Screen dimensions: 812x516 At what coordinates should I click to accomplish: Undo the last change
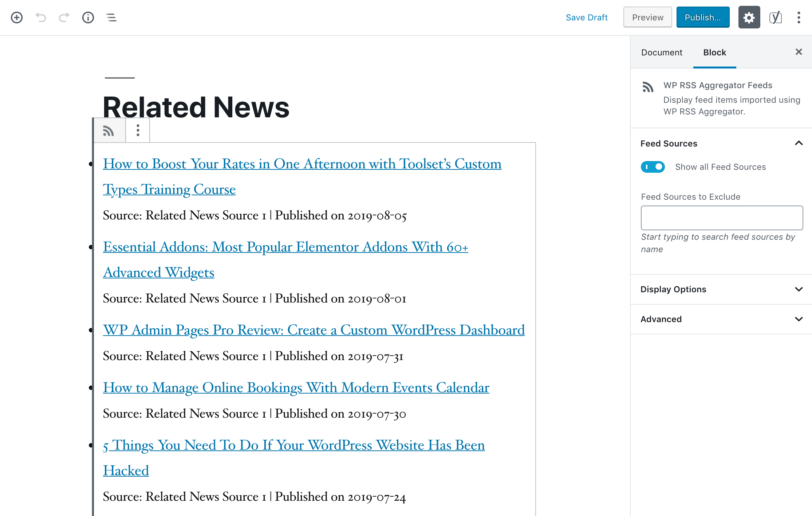click(x=40, y=17)
